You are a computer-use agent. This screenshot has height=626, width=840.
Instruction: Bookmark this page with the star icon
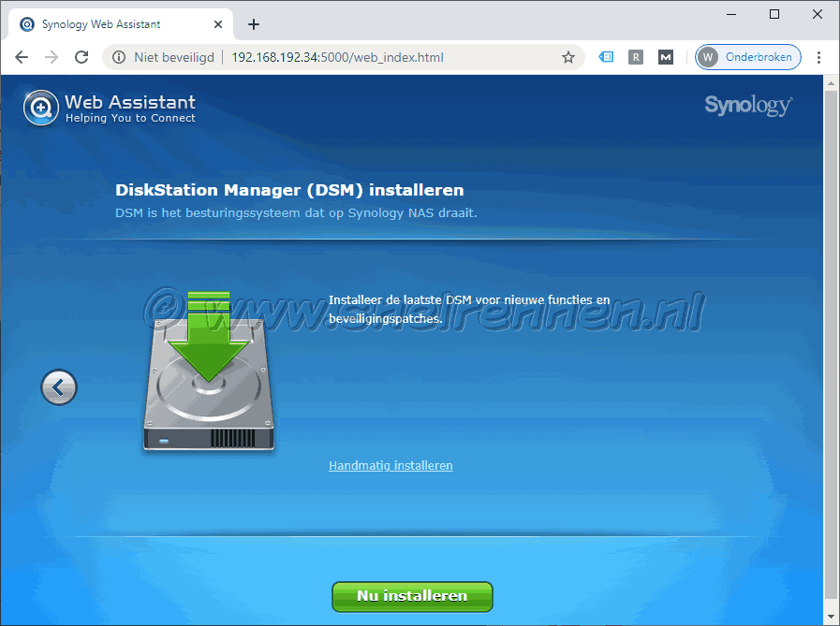point(568,57)
